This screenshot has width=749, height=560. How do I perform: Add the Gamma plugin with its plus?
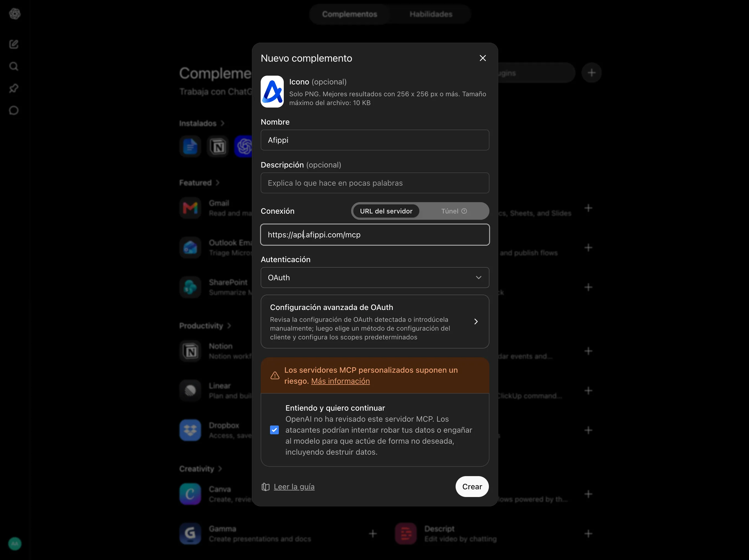tap(373, 534)
